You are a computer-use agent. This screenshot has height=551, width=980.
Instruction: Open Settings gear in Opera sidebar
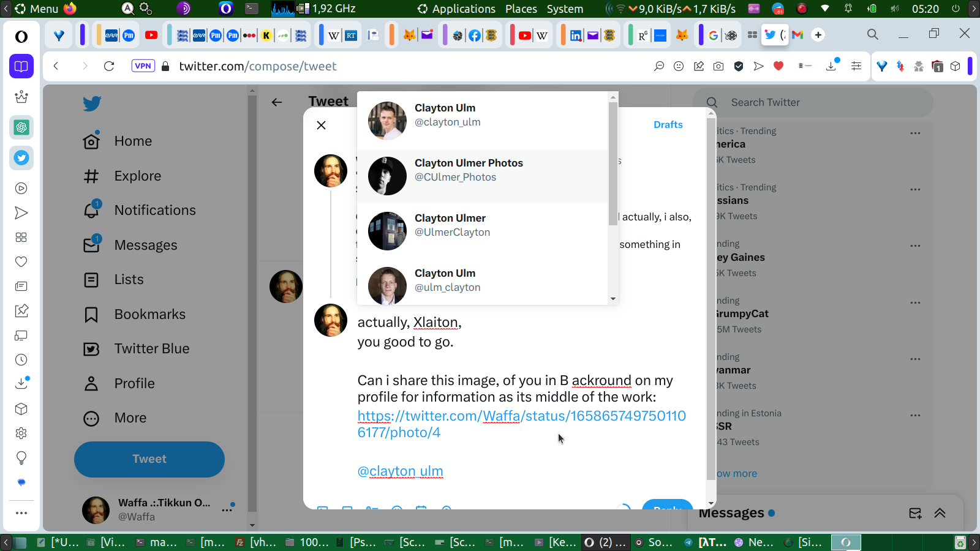click(21, 433)
